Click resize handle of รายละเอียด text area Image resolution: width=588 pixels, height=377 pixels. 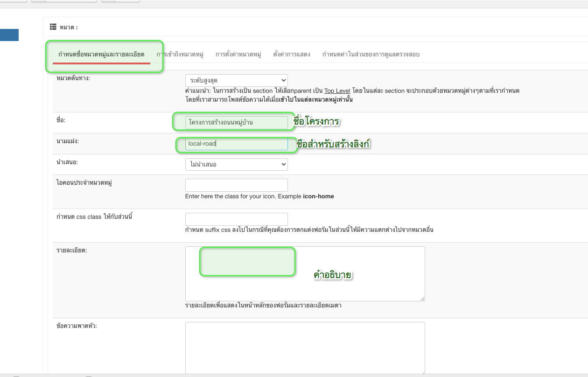coord(422,299)
